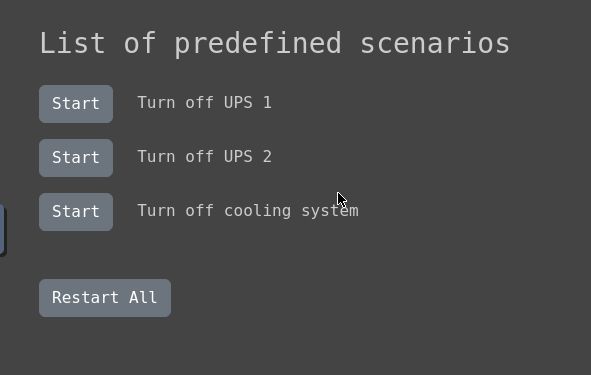This screenshot has height=375, width=591.
Task: Click the word 'scenarios' in the heading
Action: 435,44
